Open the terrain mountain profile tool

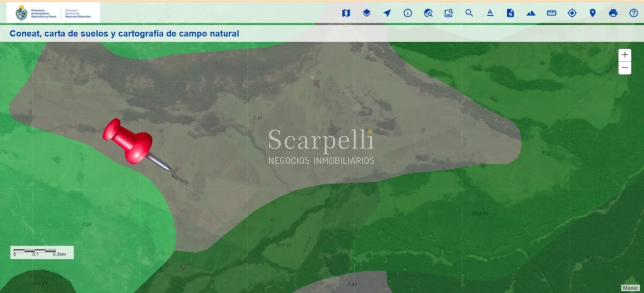[x=531, y=13]
